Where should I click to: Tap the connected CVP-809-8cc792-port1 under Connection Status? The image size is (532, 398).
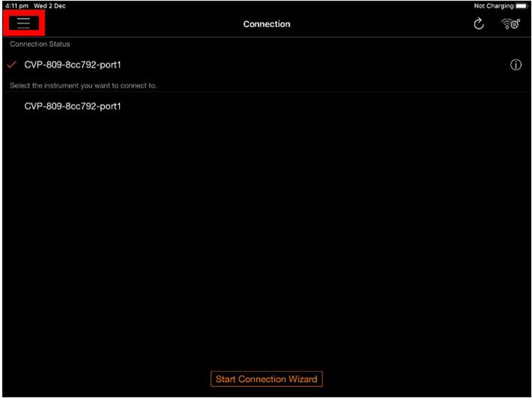(72, 65)
